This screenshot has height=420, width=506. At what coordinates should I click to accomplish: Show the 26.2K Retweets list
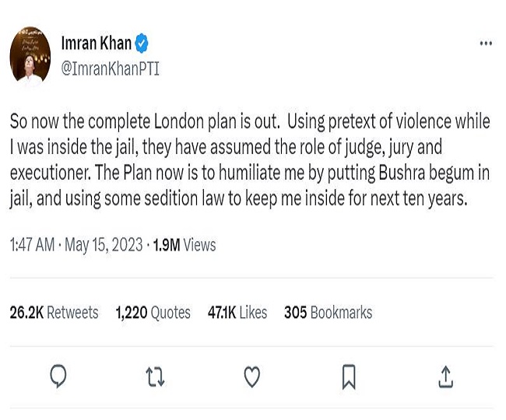point(54,313)
